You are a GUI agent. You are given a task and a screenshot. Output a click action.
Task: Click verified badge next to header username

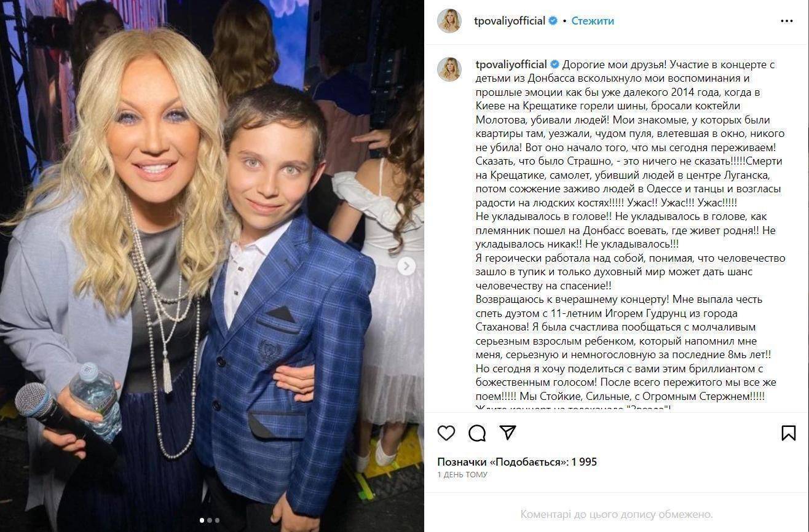click(x=553, y=21)
